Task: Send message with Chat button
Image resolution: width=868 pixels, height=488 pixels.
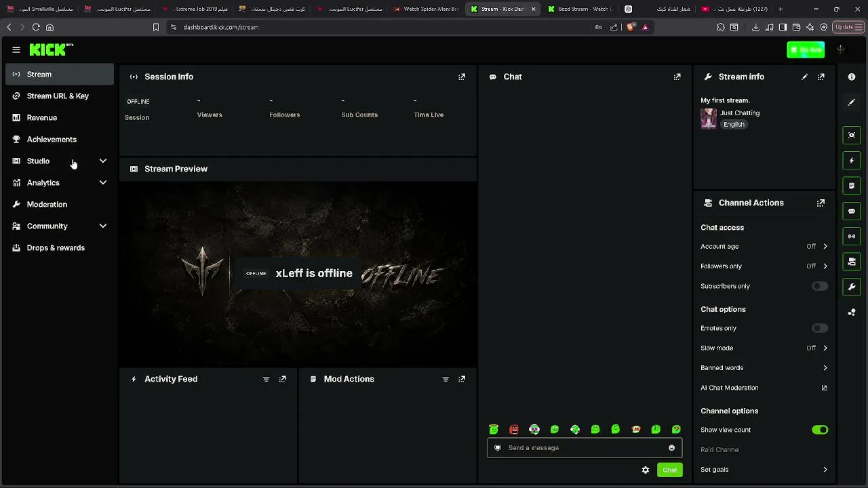Action: 669,470
